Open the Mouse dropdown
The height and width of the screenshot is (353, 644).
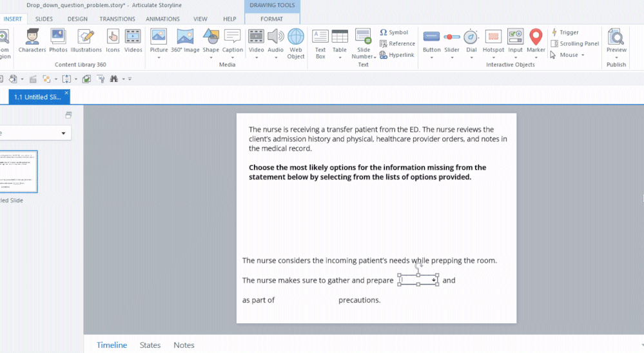pos(567,55)
